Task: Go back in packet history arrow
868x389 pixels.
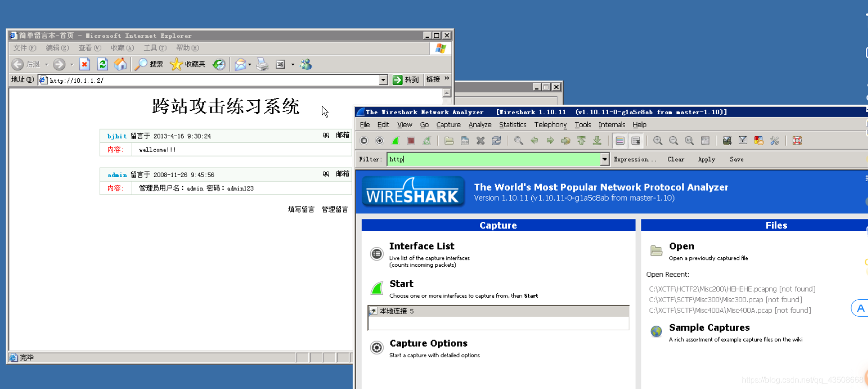Action: click(x=534, y=141)
